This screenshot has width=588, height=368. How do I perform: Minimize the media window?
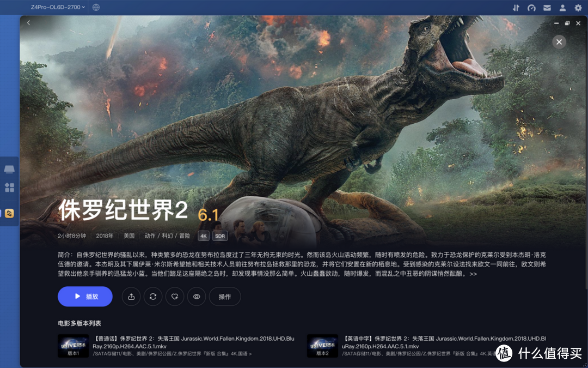tap(556, 23)
